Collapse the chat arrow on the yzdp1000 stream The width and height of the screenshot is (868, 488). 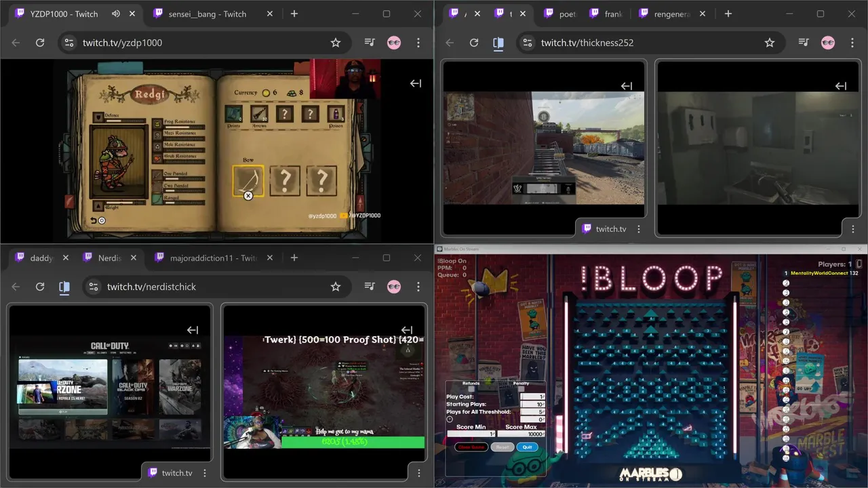416,83
